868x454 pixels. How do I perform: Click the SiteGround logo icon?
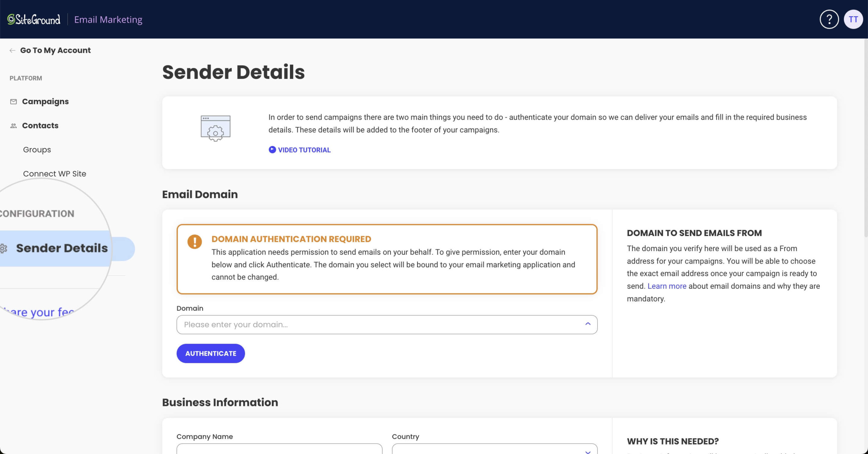pyautogui.click(x=10, y=19)
